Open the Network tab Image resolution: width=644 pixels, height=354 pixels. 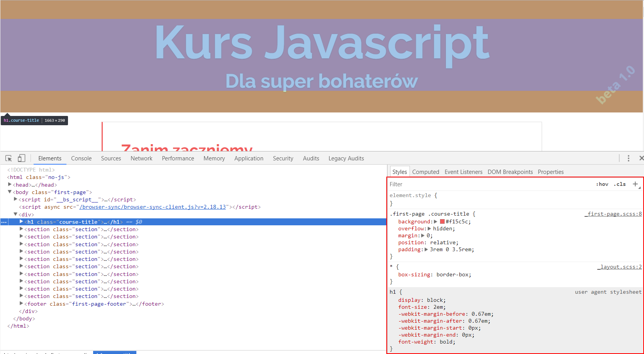coord(141,158)
